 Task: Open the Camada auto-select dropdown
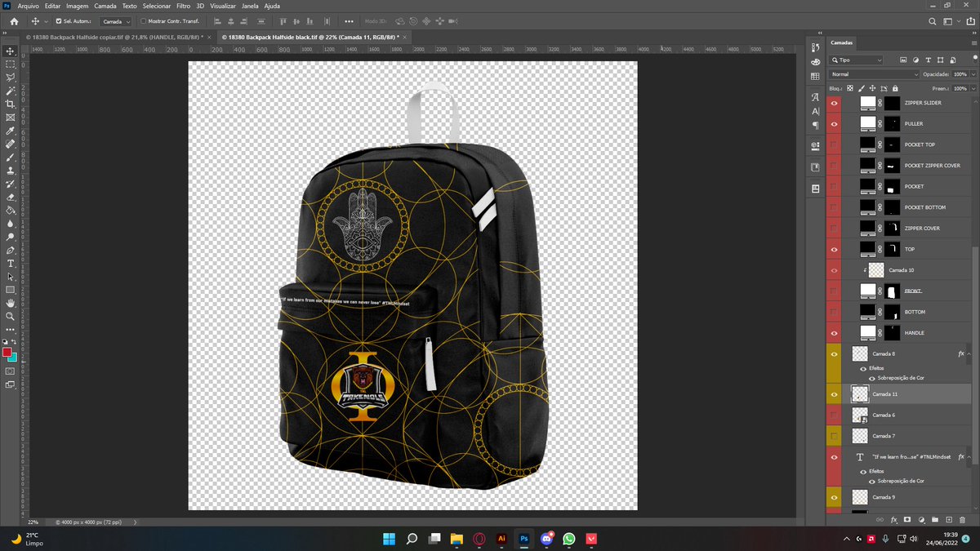tap(117, 21)
